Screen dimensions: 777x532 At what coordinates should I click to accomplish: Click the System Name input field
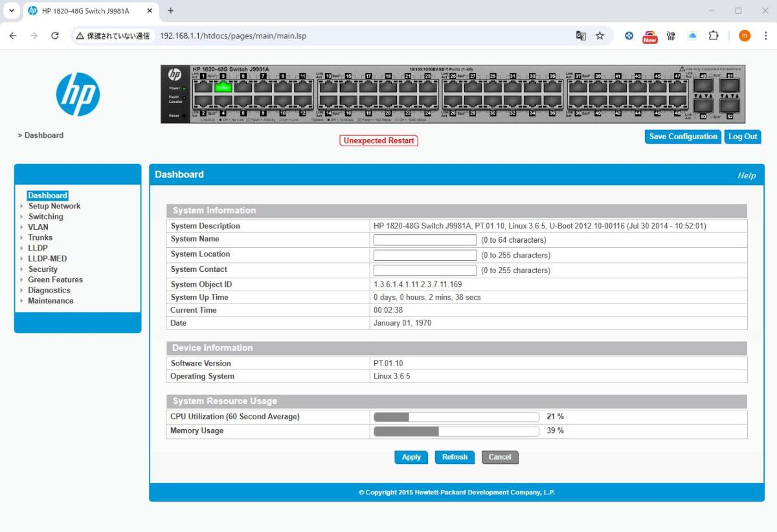(x=425, y=239)
